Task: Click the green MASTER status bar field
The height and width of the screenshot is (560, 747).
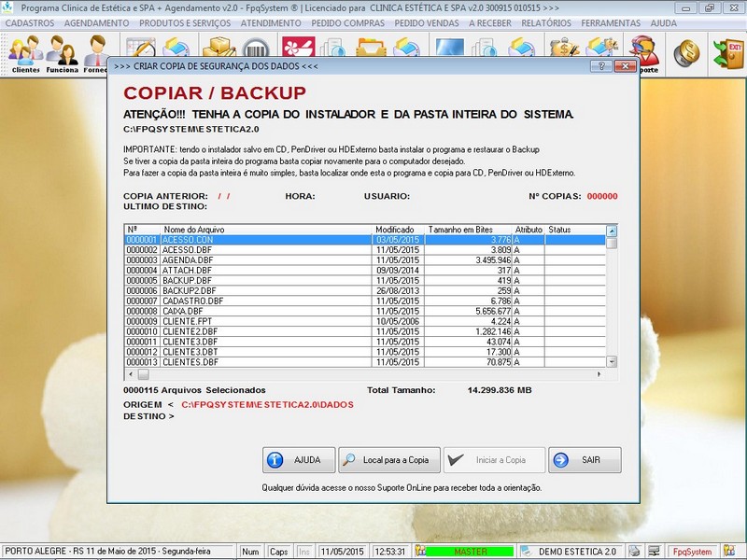Action: coord(470,551)
